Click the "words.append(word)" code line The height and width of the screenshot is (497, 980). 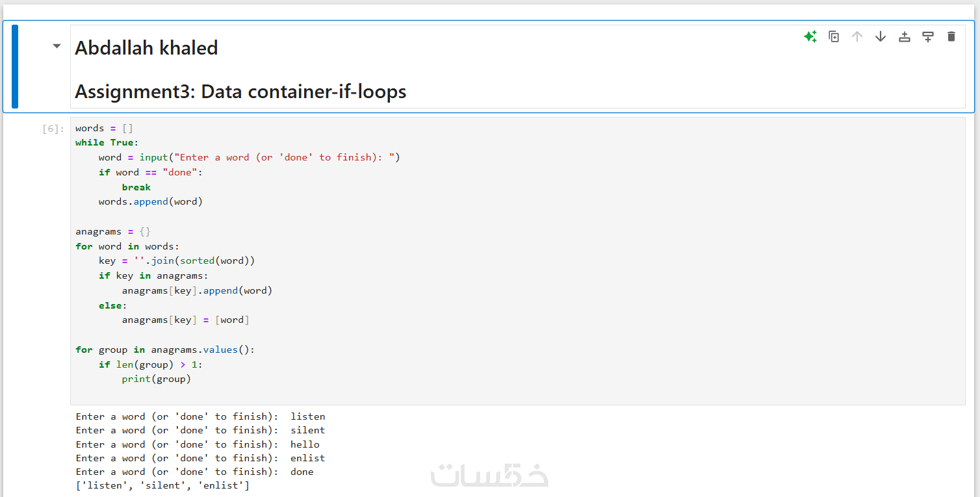151,202
